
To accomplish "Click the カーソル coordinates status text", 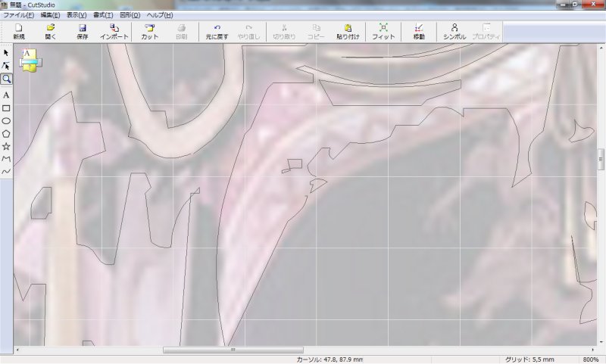I will click(x=330, y=359).
